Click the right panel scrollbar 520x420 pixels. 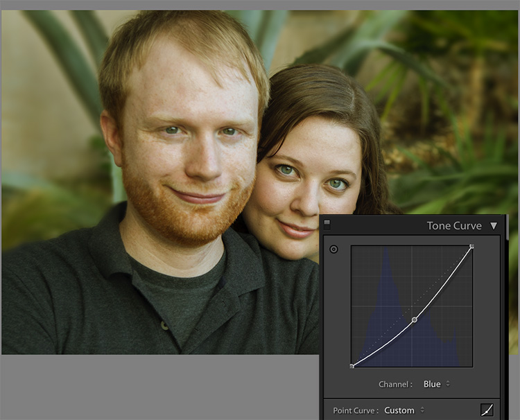pyautogui.click(x=508, y=228)
